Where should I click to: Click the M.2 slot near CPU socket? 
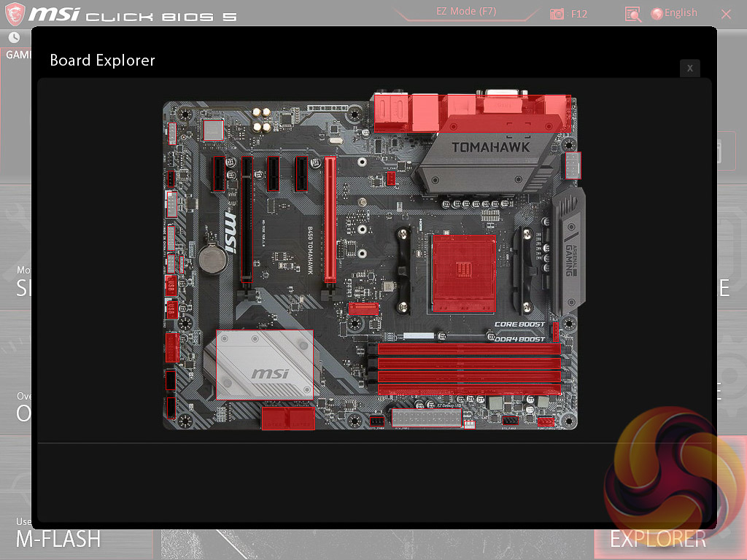point(363,309)
